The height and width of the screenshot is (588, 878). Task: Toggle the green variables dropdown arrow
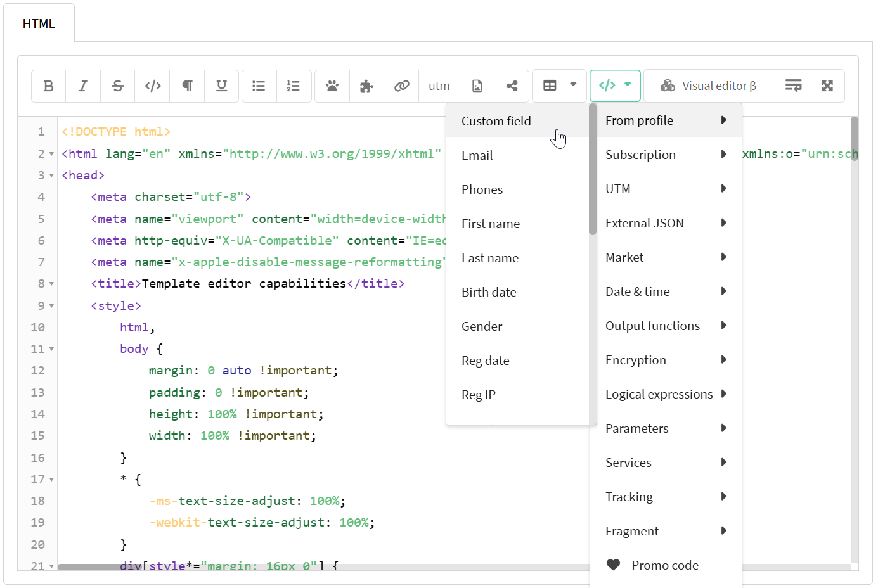(x=628, y=84)
